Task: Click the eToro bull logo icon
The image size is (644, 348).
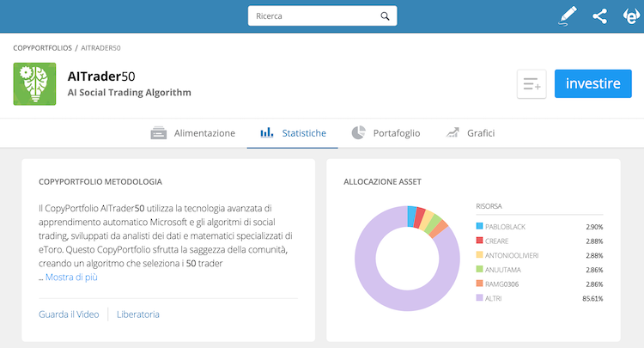Action: click(632, 16)
